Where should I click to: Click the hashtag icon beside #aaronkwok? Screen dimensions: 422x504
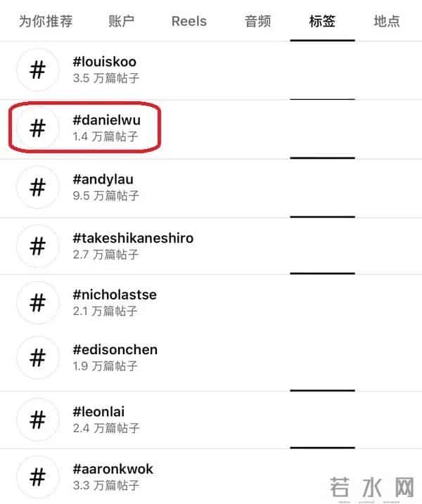point(37,477)
